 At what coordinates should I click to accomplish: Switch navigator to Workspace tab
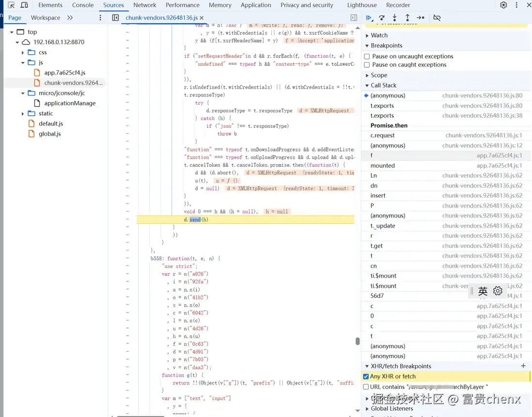pyautogui.click(x=46, y=17)
